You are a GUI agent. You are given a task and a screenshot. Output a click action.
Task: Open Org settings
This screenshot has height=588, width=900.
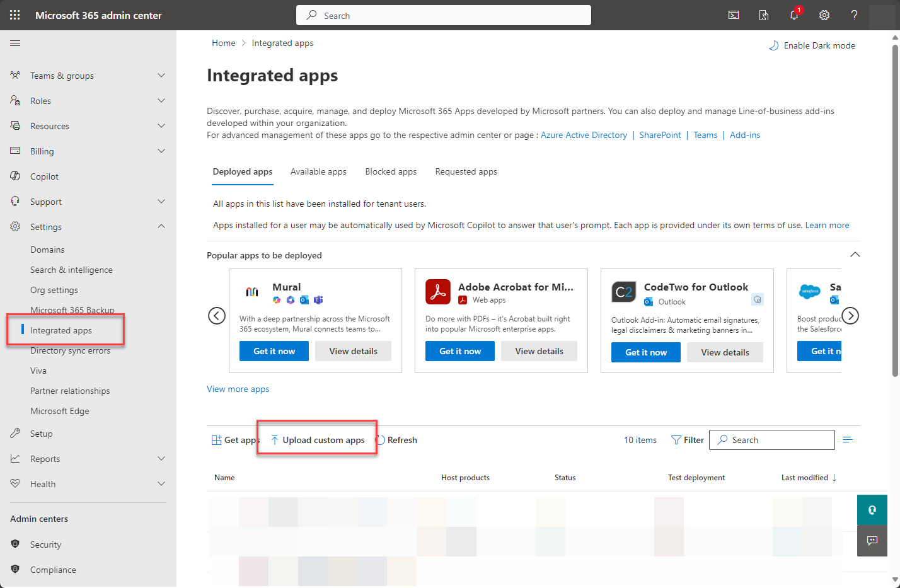point(54,290)
